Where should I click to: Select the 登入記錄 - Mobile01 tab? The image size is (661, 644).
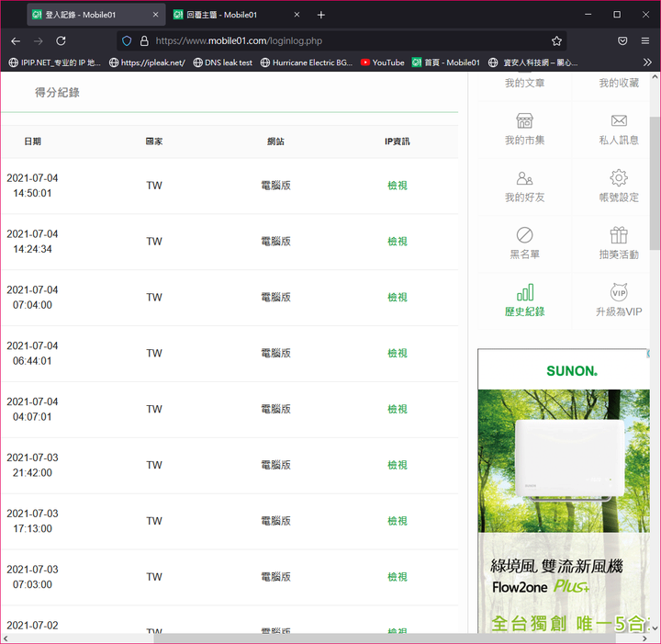pyautogui.click(x=96, y=15)
